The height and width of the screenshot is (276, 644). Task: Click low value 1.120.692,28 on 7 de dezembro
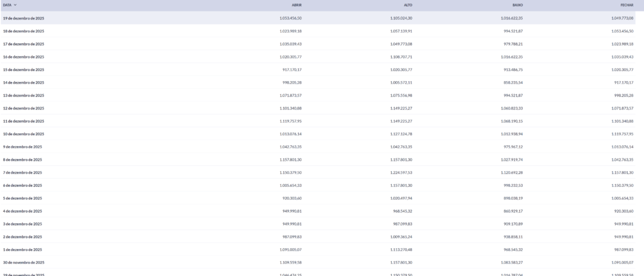(x=510, y=172)
